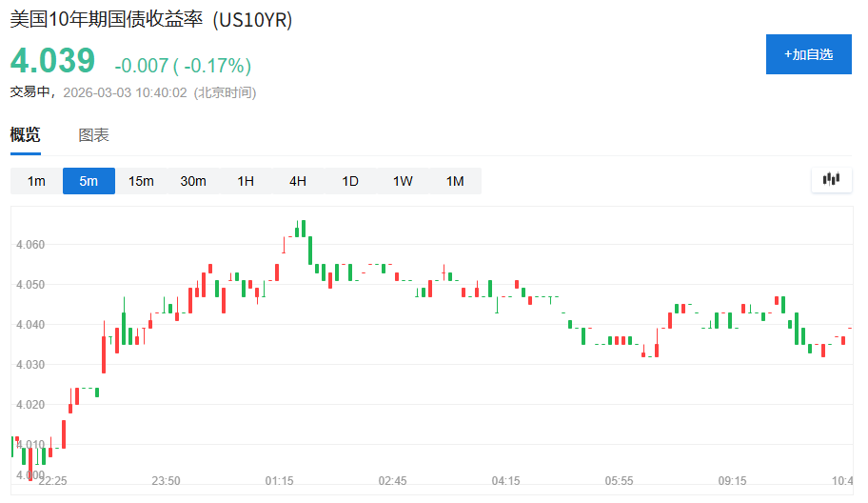Click the 02:45 time axis label
The height and width of the screenshot is (503, 868).
coord(392,481)
